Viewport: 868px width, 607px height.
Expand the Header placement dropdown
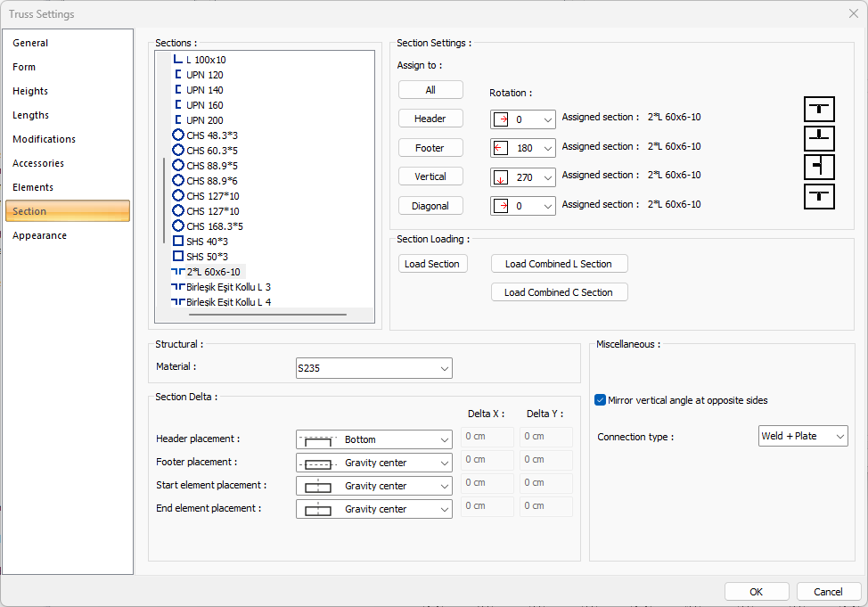click(373, 439)
